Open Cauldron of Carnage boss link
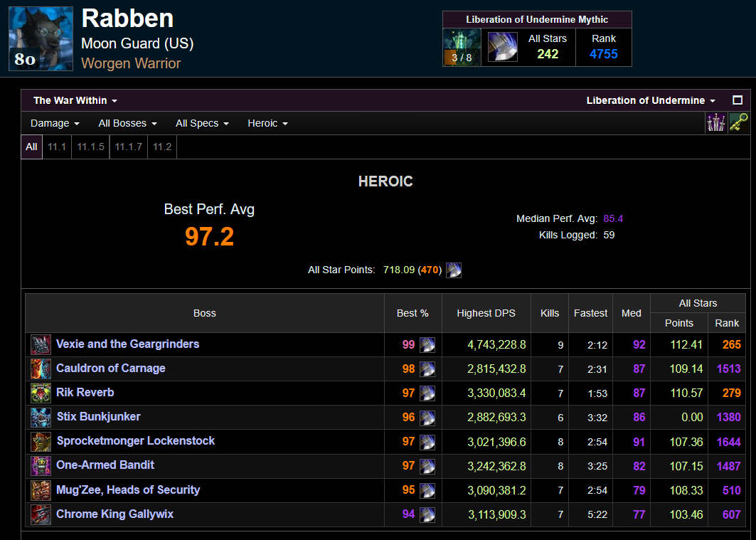The height and width of the screenshot is (540, 756). point(111,368)
